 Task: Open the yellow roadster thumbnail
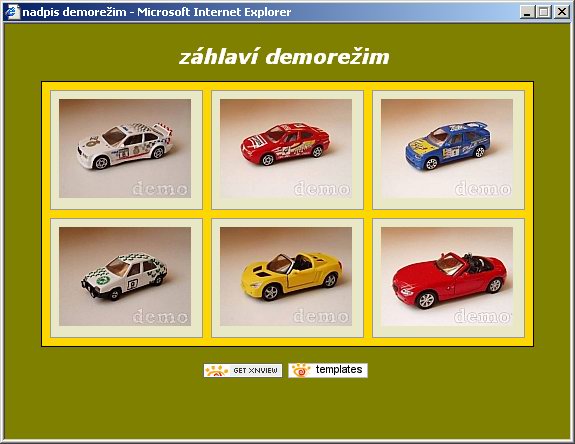[x=286, y=276]
